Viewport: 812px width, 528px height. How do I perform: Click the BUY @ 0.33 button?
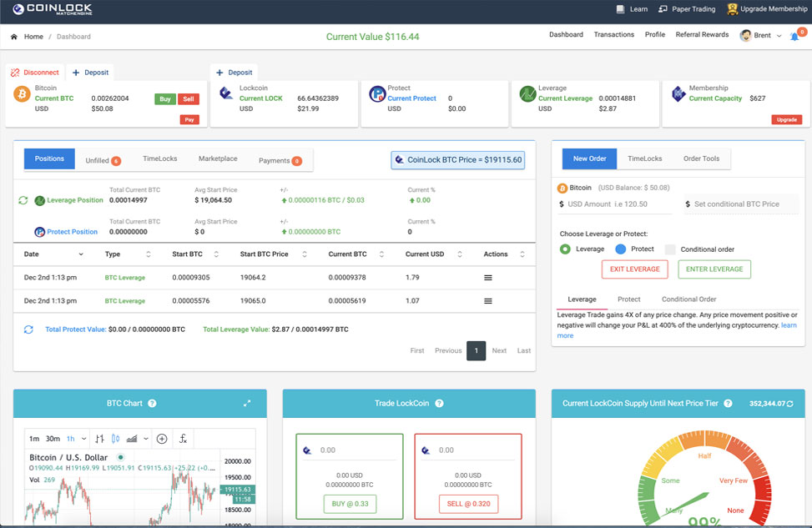pyautogui.click(x=350, y=504)
